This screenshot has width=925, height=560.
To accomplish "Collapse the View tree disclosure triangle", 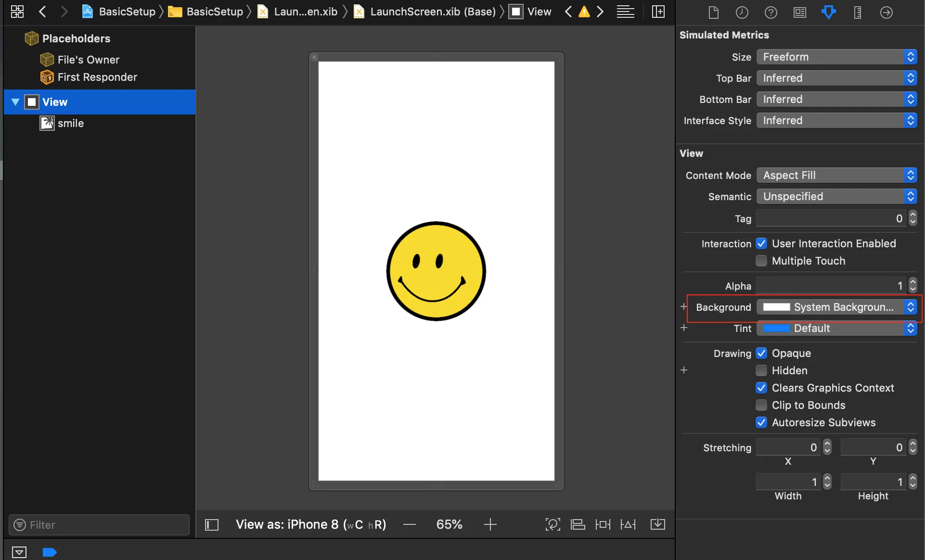I will [15, 102].
